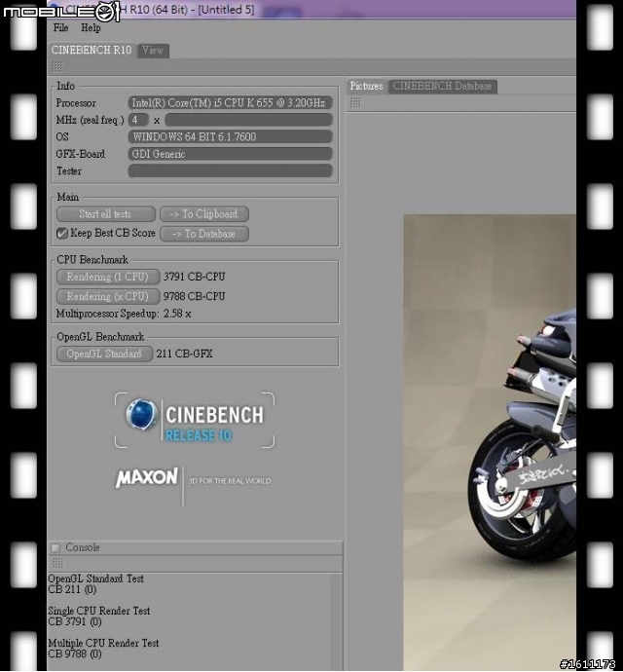The image size is (623, 672).
Task: Click the 211 CB-GFX score text
Action: pyautogui.click(x=184, y=354)
